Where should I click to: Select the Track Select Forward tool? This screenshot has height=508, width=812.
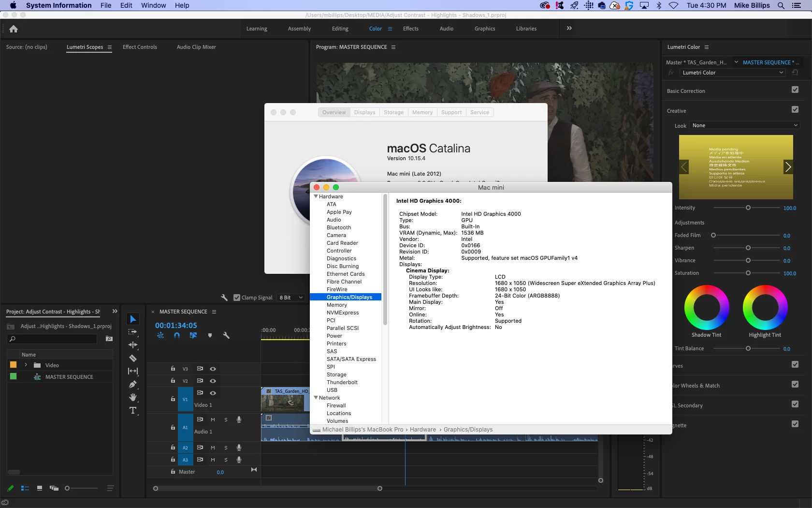[133, 332]
